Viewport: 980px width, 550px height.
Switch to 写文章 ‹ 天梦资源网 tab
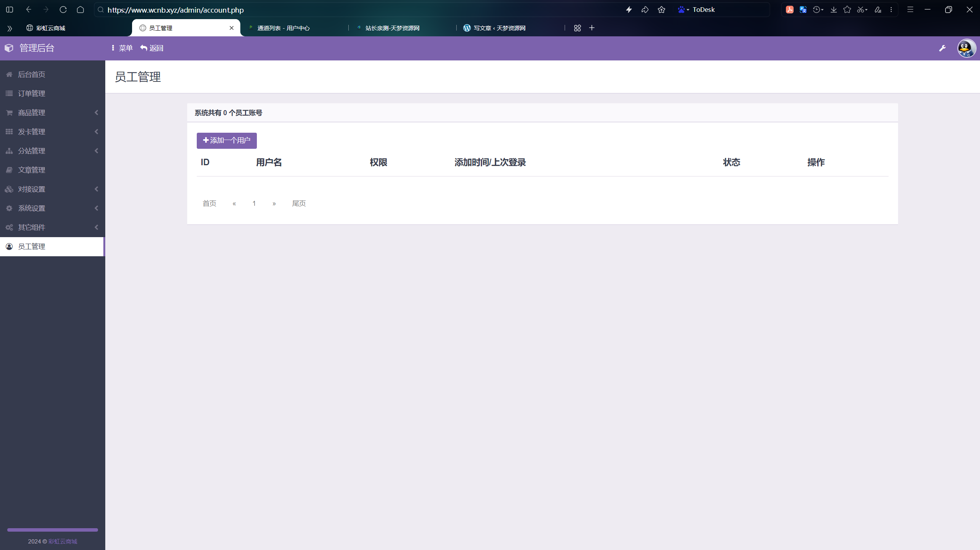click(511, 28)
